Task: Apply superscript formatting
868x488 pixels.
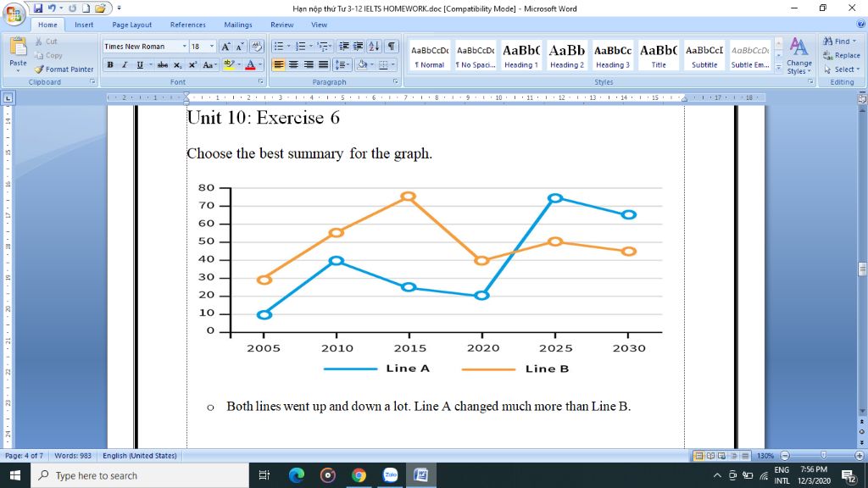Action: (x=192, y=64)
